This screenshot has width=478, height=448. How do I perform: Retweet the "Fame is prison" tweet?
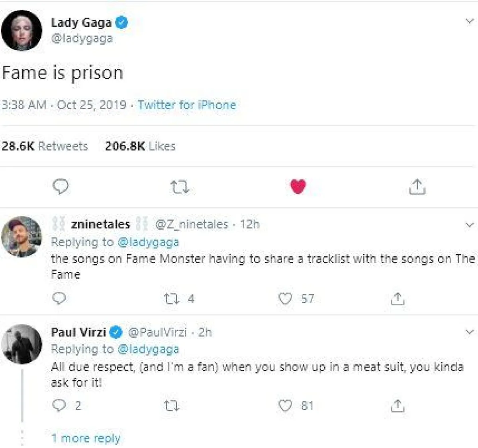click(179, 187)
